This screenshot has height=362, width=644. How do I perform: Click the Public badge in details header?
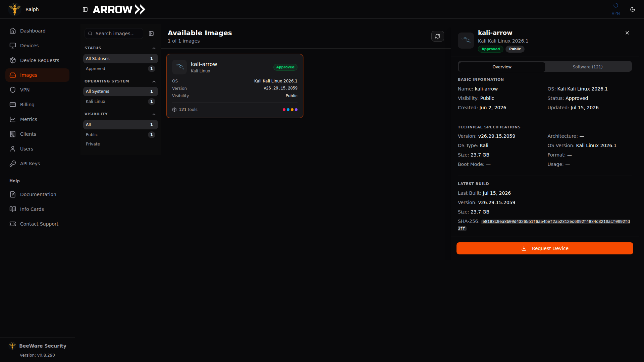515,49
